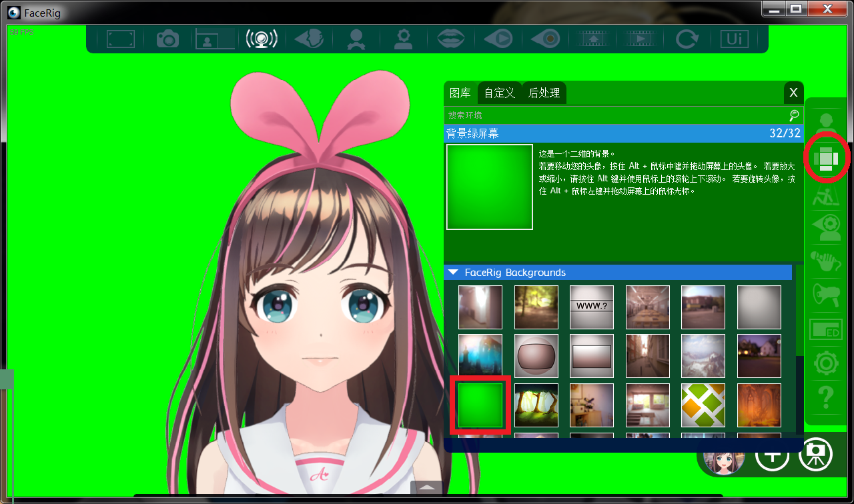
Task: Toggle picture-in-picture webcam view in top toolbar
Action: pos(214,39)
